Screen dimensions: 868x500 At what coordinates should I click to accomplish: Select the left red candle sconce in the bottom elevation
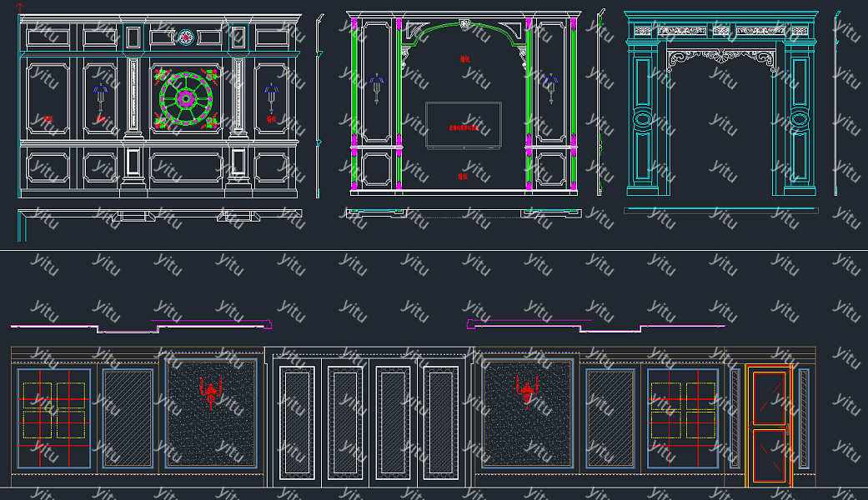[x=211, y=392]
